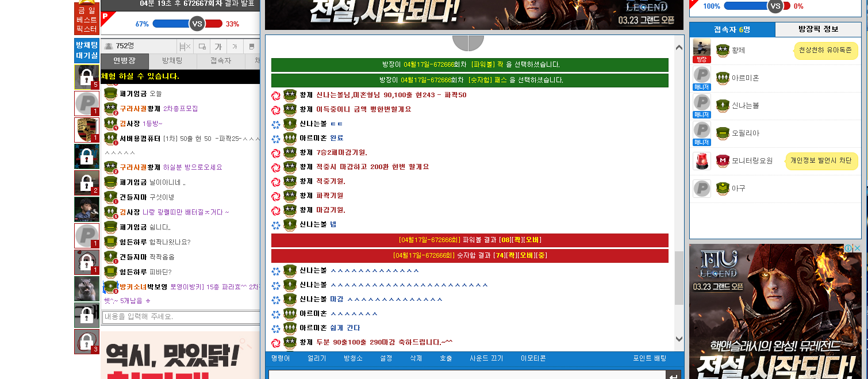Click the M badge next to 모니터링요원
The image size is (868, 379).
[723, 160]
